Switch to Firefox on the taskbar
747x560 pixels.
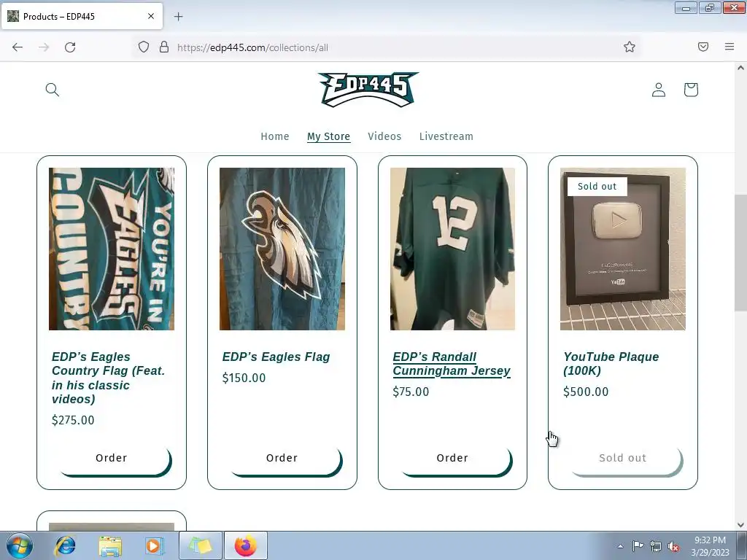point(246,545)
